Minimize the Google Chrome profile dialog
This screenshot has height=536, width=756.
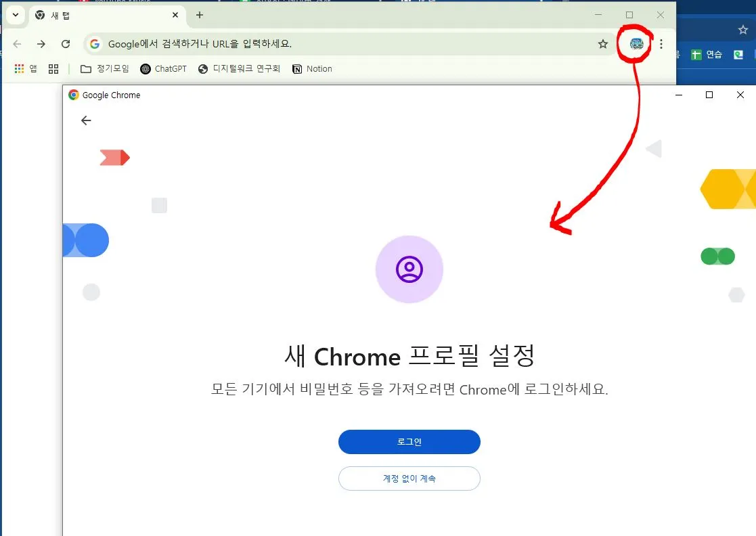coord(679,95)
